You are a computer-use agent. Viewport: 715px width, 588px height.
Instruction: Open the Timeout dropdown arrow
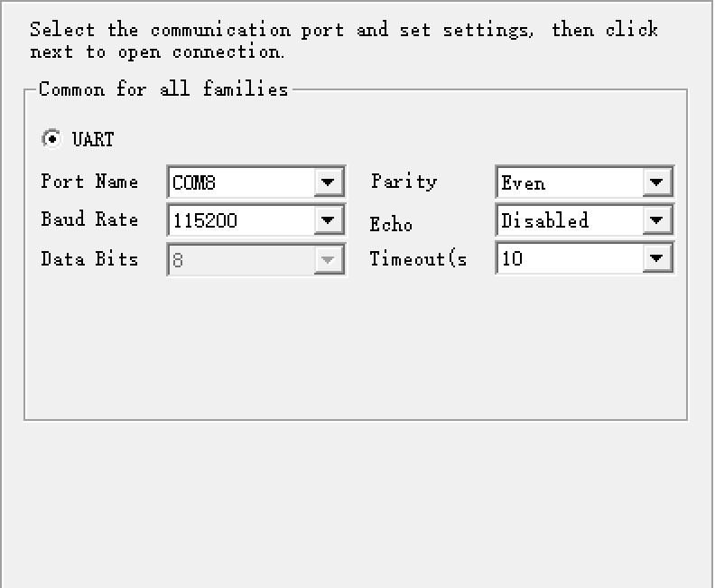pos(656,259)
